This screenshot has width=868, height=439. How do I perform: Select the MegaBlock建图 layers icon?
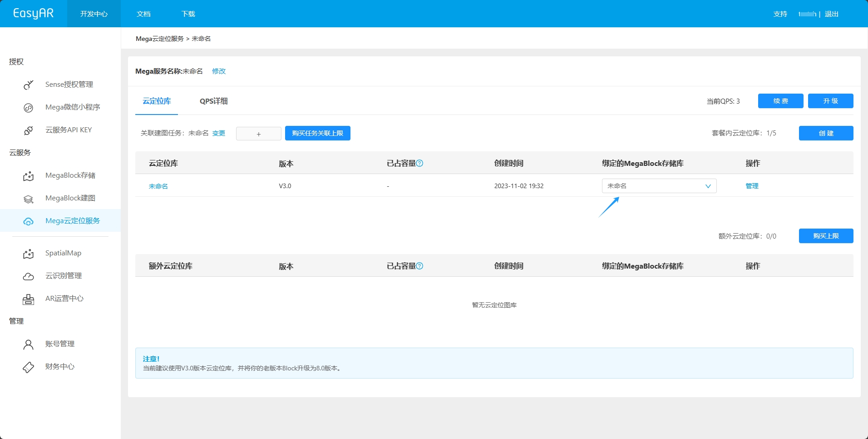(28, 199)
